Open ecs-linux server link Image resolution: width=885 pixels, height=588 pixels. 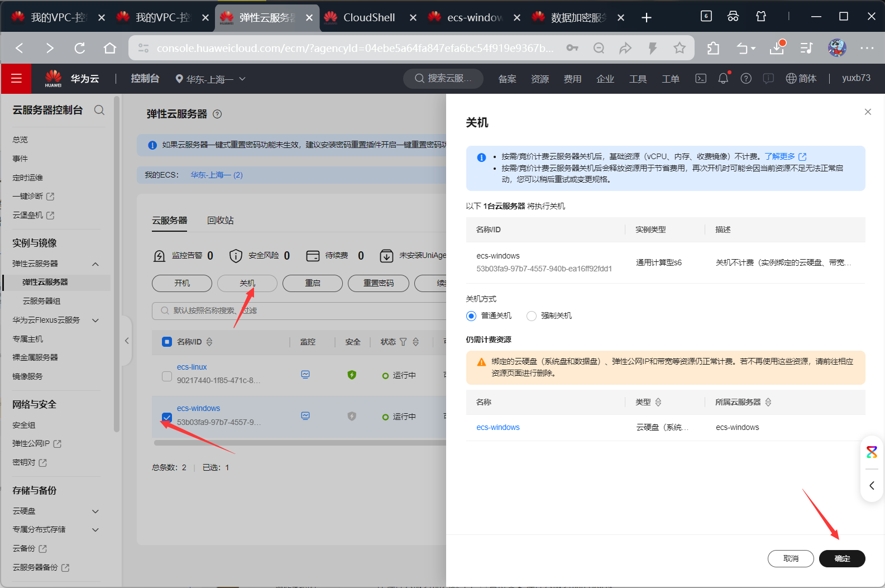[x=192, y=367]
